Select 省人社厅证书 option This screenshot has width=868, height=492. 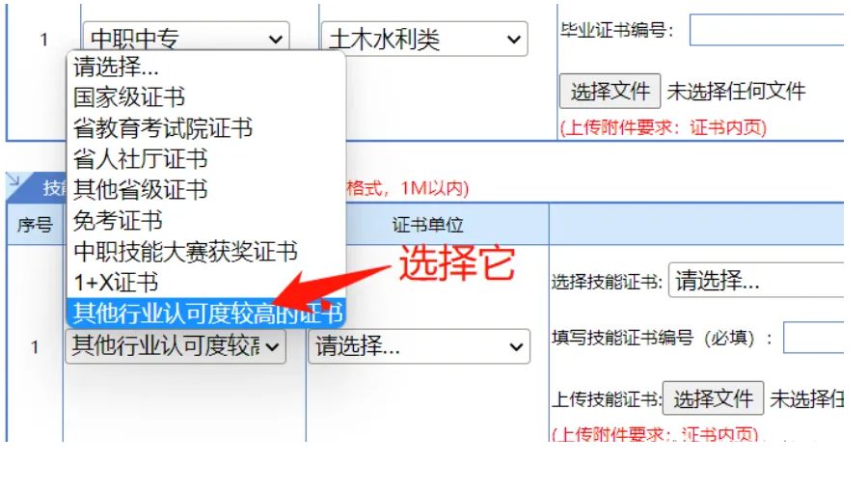pyautogui.click(x=206, y=159)
